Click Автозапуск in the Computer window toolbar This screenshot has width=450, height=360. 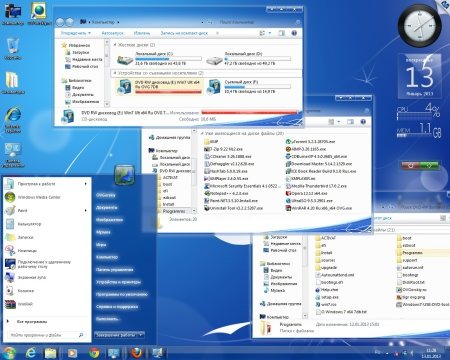tap(113, 33)
